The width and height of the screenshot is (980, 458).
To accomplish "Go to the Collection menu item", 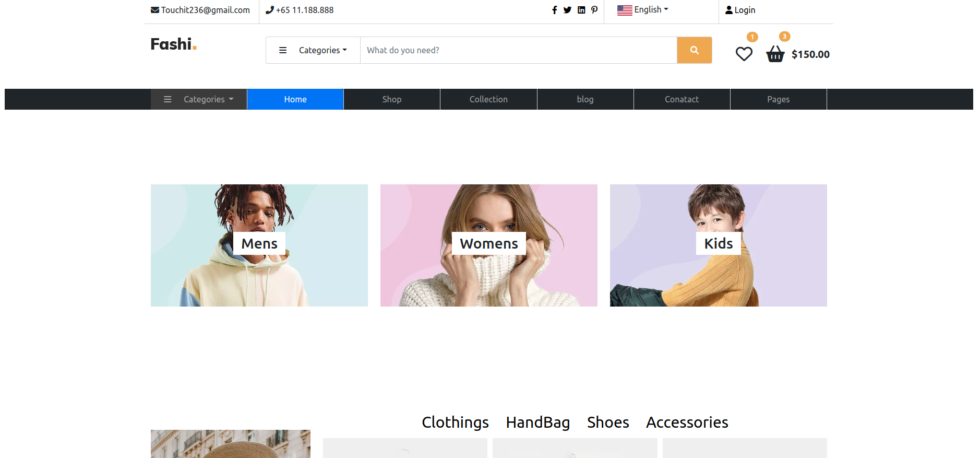I will pyautogui.click(x=488, y=99).
